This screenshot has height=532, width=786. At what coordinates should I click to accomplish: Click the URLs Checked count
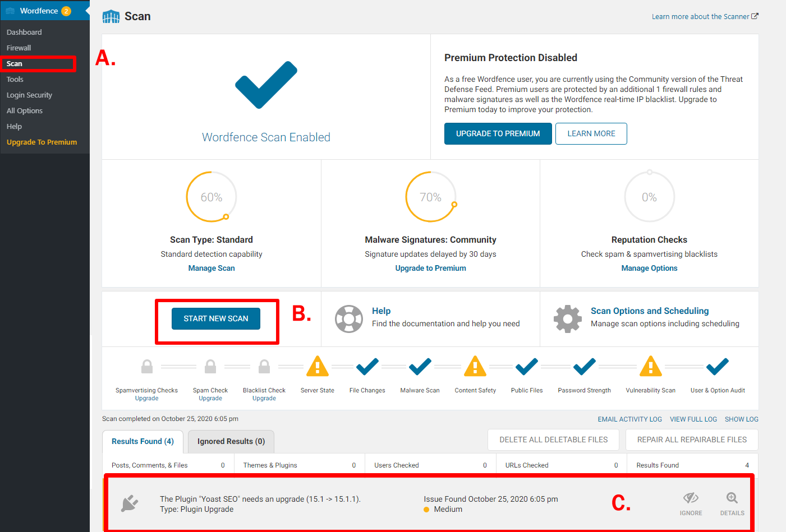click(x=616, y=465)
